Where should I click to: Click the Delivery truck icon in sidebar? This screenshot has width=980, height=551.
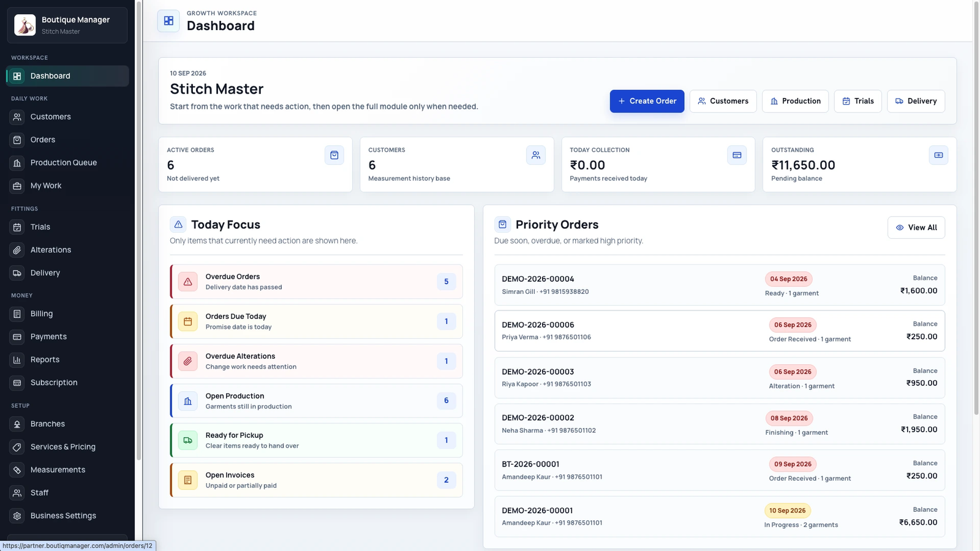17,273
